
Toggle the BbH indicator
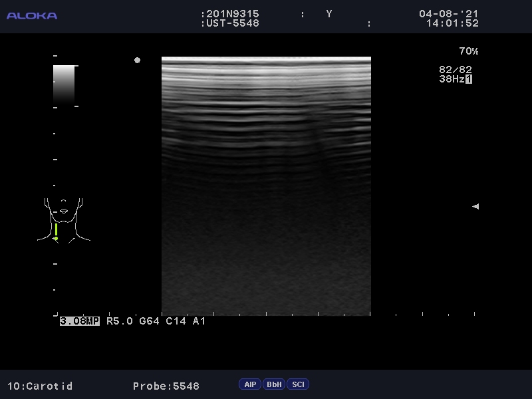tap(274, 384)
